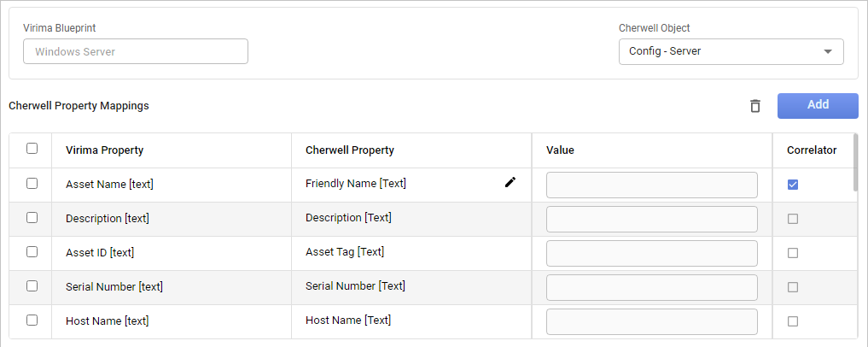Enable Correlator for Serial Number row

click(793, 287)
